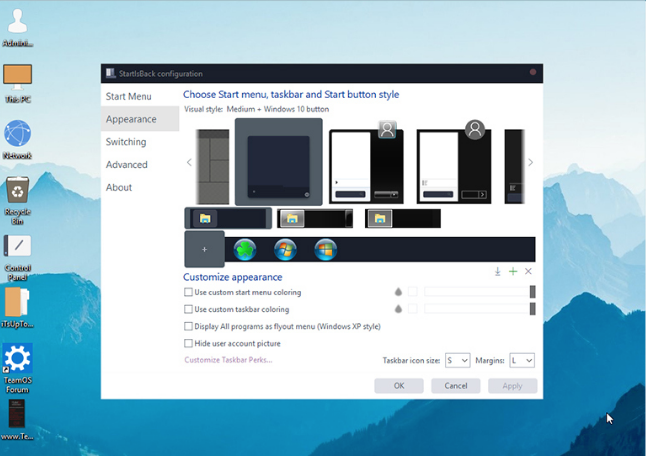The width and height of the screenshot is (646, 456).
Task: Adjust start menu coloring opacity slider
Action: coord(480,292)
